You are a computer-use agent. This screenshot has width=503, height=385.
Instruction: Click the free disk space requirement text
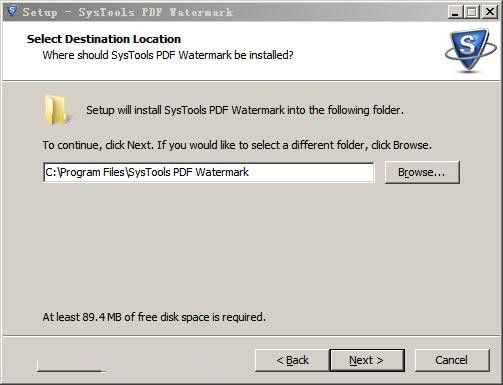[154, 317]
